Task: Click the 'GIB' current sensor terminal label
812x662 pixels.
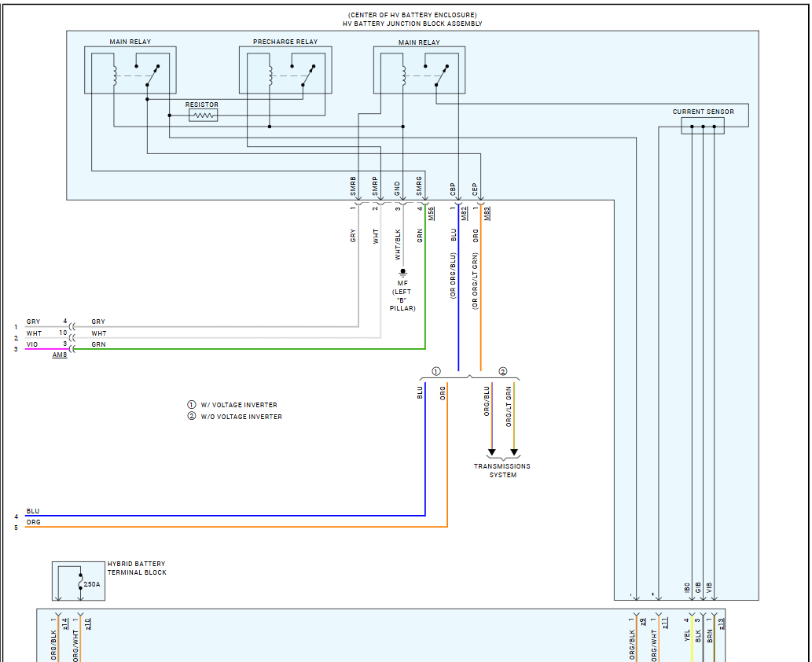Action: click(x=698, y=588)
